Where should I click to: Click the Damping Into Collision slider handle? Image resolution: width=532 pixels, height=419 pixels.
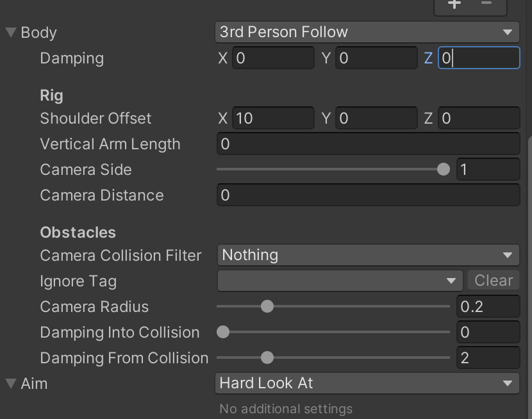pos(222,333)
